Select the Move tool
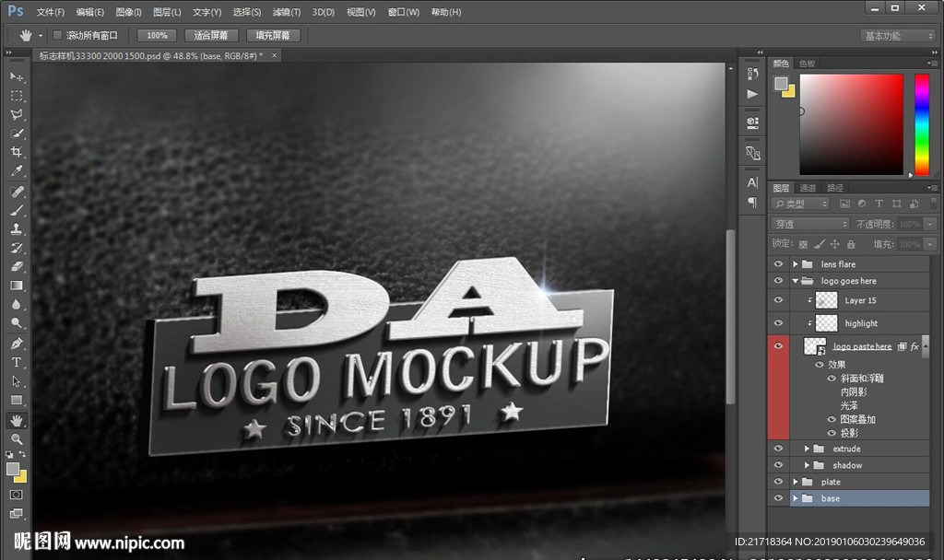 (17, 76)
